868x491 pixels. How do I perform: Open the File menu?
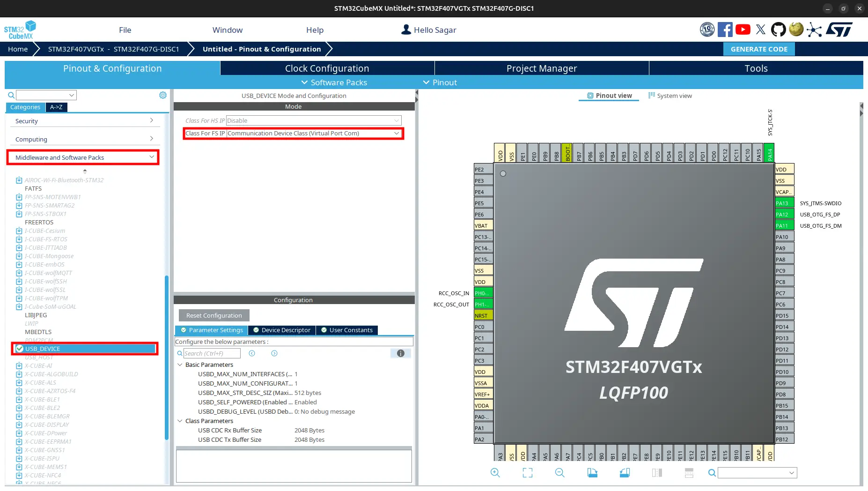125,30
